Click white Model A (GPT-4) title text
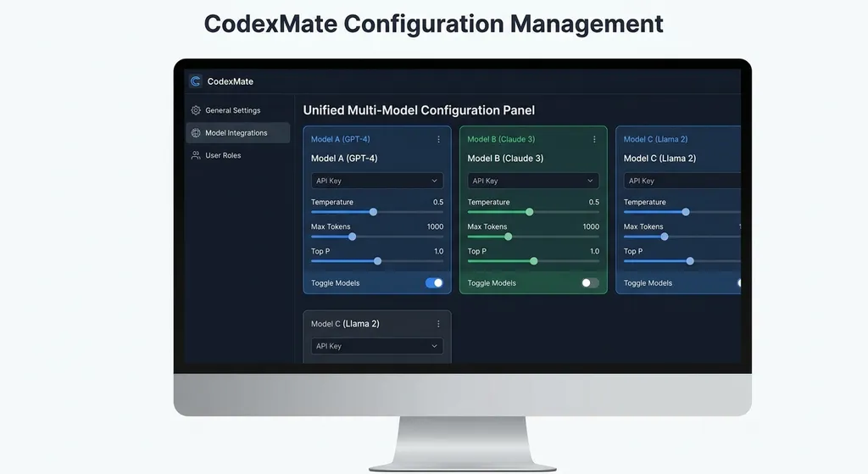The width and height of the screenshot is (868, 474). 344,159
